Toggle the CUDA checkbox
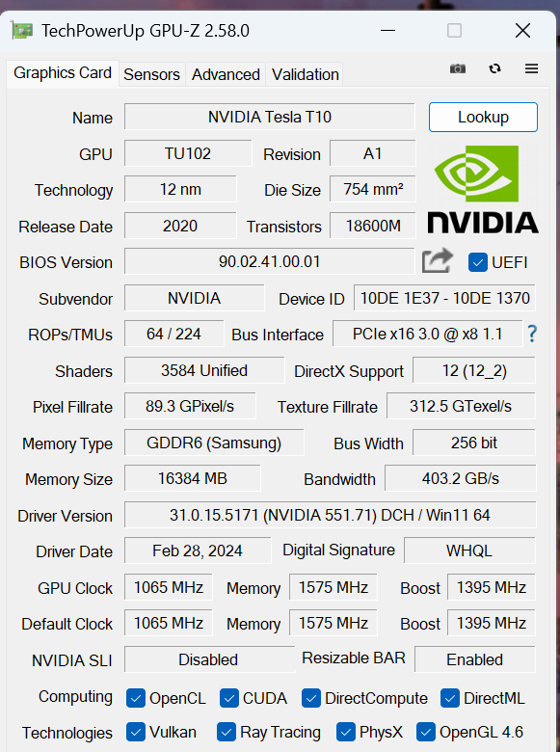The image size is (560, 752). 229,698
